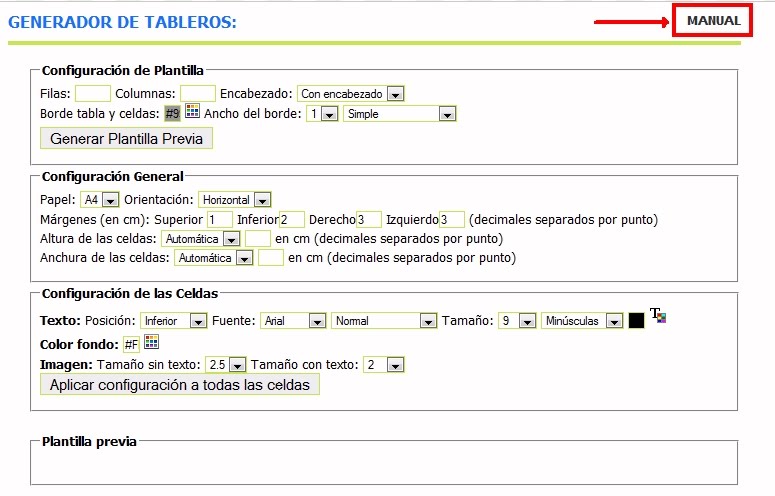
Task: Open Ancho del borde number dropdown
Action: 322,114
